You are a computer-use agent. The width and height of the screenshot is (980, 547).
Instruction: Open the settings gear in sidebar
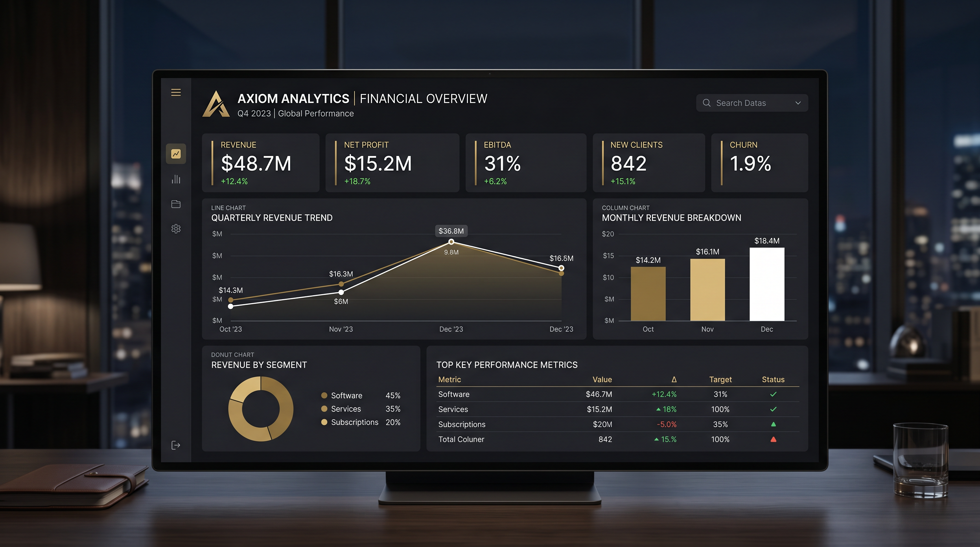[176, 229]
